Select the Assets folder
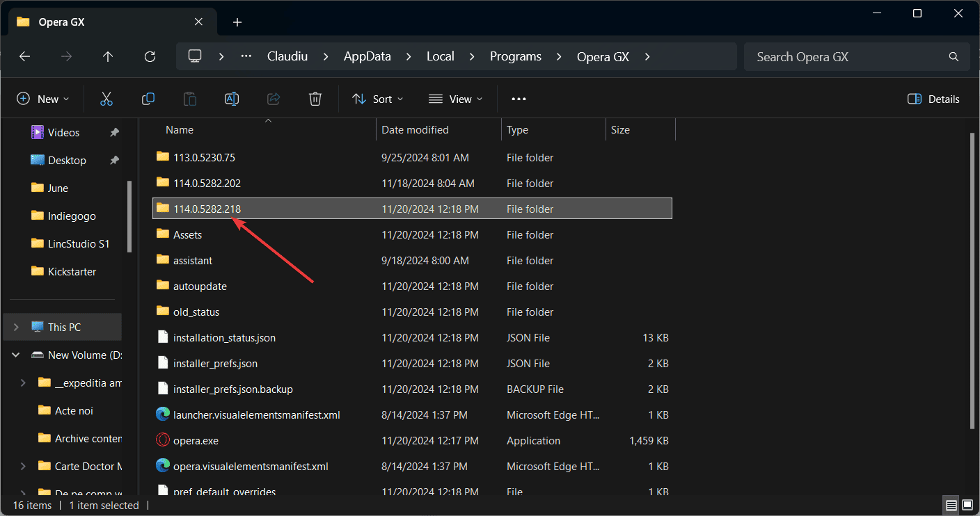Image resolution: width=980 pixels, height=516 pixels. [x=412, y=235]
